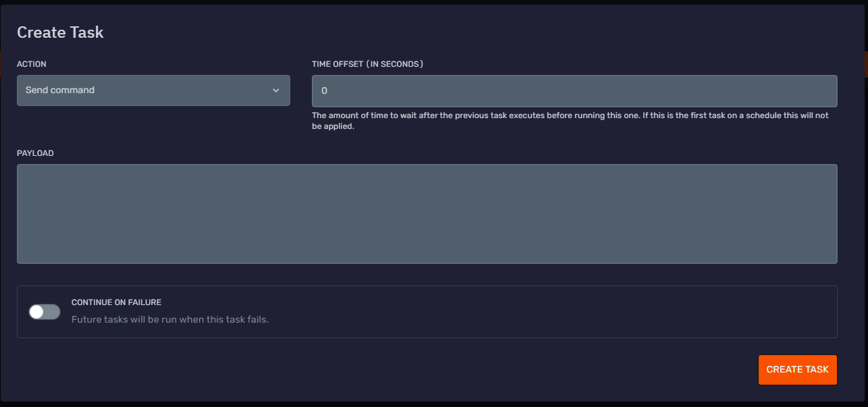Image resolution: width=868 pixels, height=407 pixels.
Task: Focus the Time Offset input field
Action: click(x=574, y=91)
